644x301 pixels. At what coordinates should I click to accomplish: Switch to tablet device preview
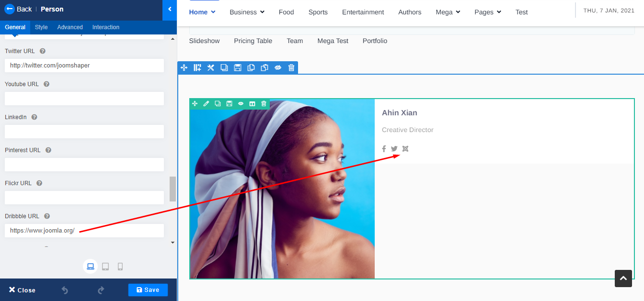[x=105, y=267]
